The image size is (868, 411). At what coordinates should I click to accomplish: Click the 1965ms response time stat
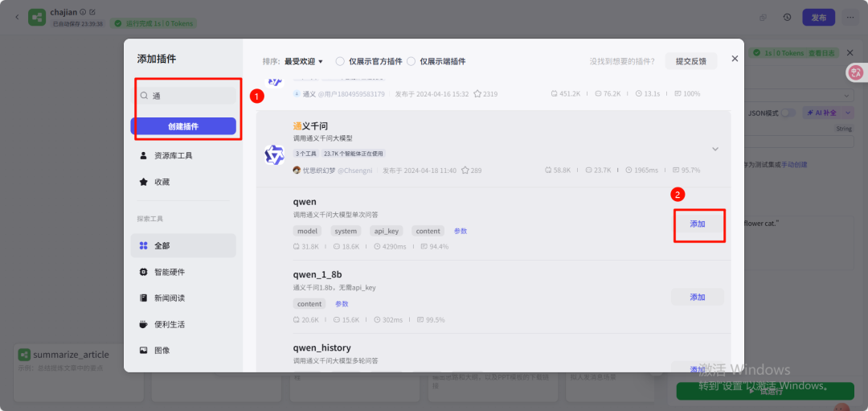click(642, 170)
